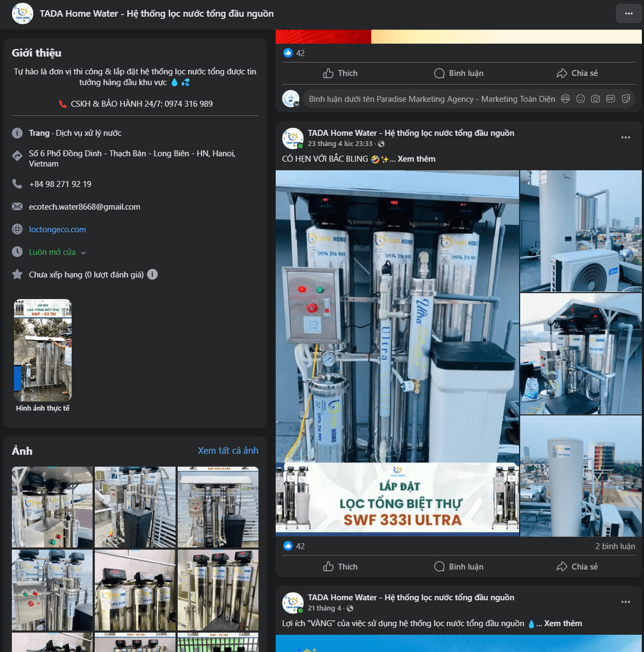Click the audience globe icon beside 23 tháng 4 lúc 23:33

(x=381, y=144)
